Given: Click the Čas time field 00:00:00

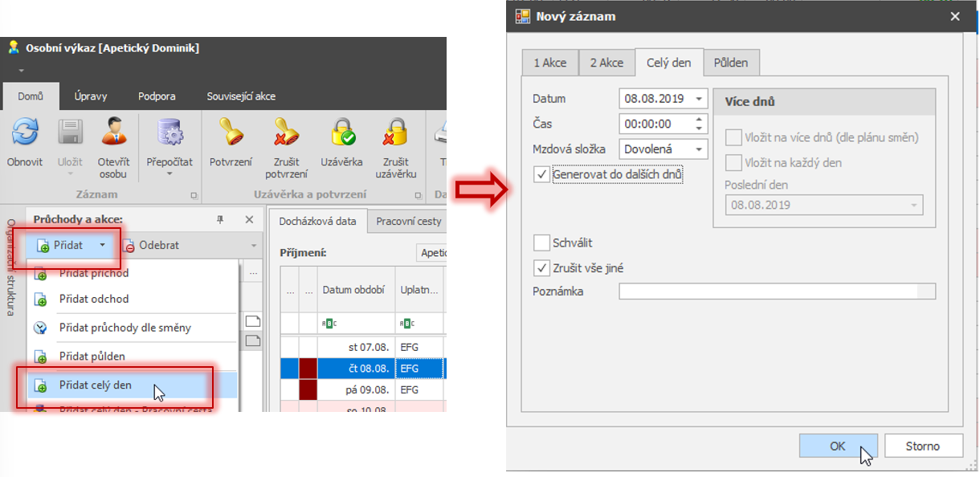Looking at the screenshot, I should pos(655,124).
